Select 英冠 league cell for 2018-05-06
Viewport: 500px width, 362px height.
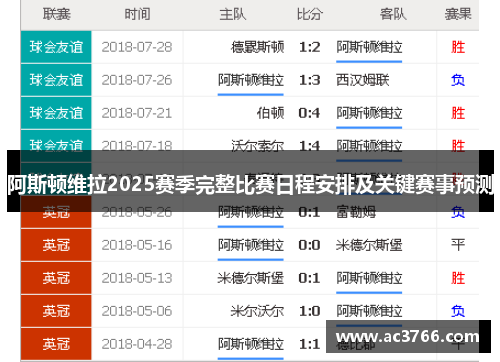tap(56, 311)
